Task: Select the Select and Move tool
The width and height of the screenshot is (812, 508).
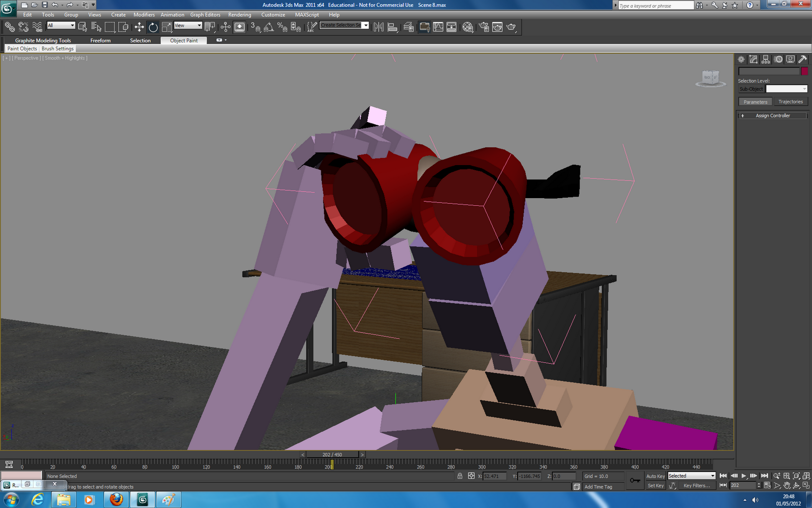Action: pos(139,27)
